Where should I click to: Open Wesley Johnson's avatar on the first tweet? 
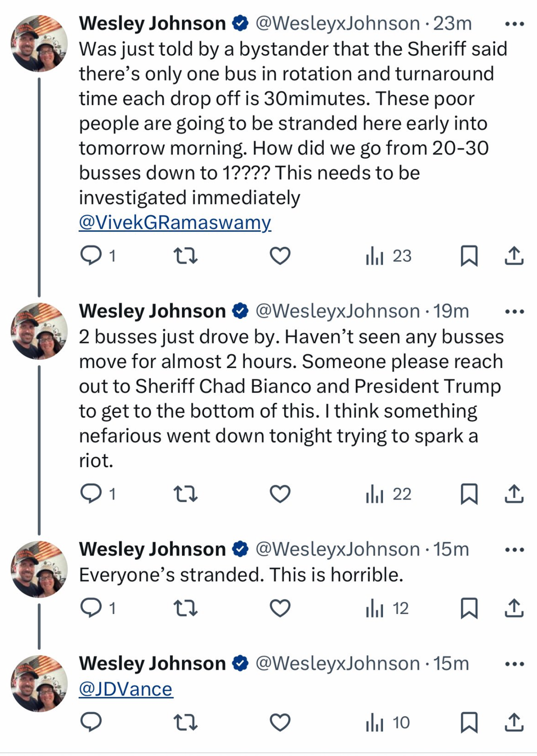pos(39,44)
